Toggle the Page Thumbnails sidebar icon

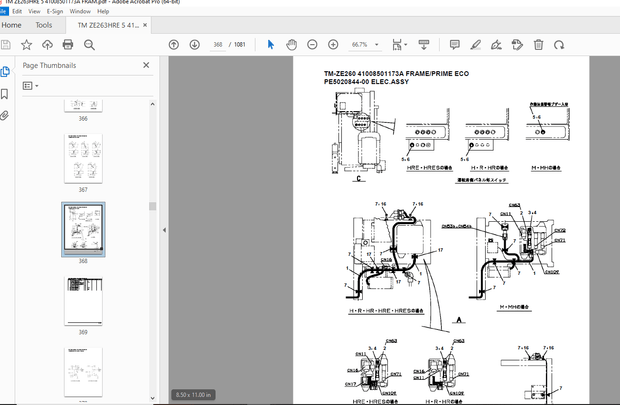6,71
